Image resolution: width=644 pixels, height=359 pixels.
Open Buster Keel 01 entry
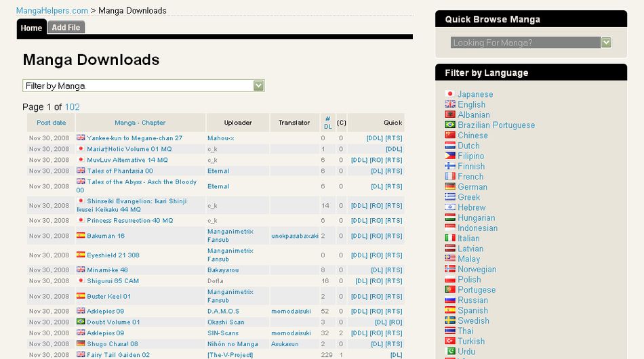point(109,296)
